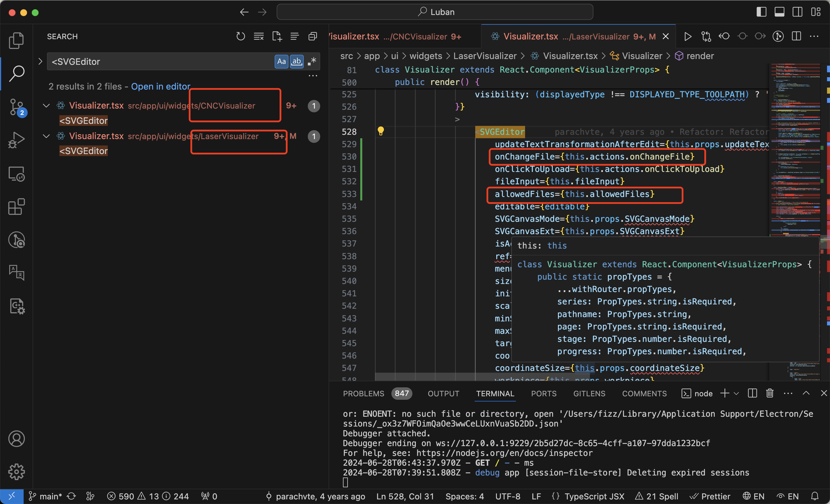Open the Extensions view

pyautogui.click(x=16, y=206)
